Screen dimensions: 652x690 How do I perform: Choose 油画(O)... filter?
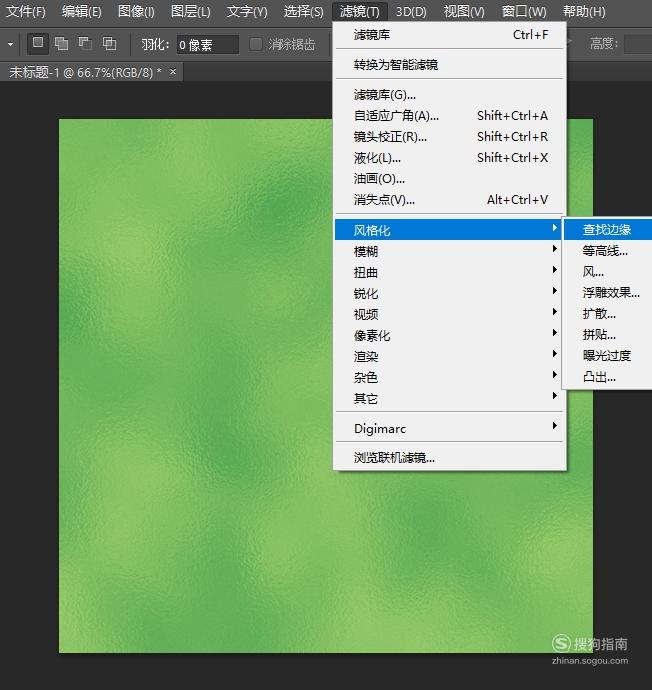point(449,179)
